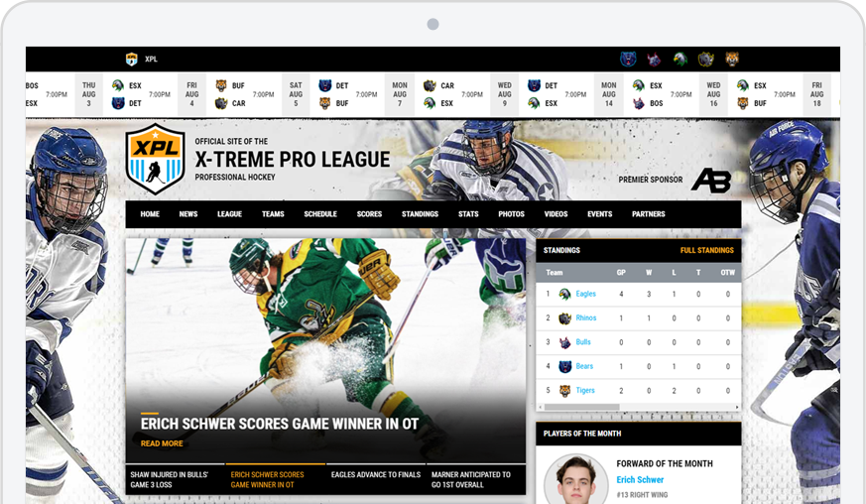Screen dimensions: 866x504
Task: Open the Stats navigation menu item
Action: [x=468, y=214]
